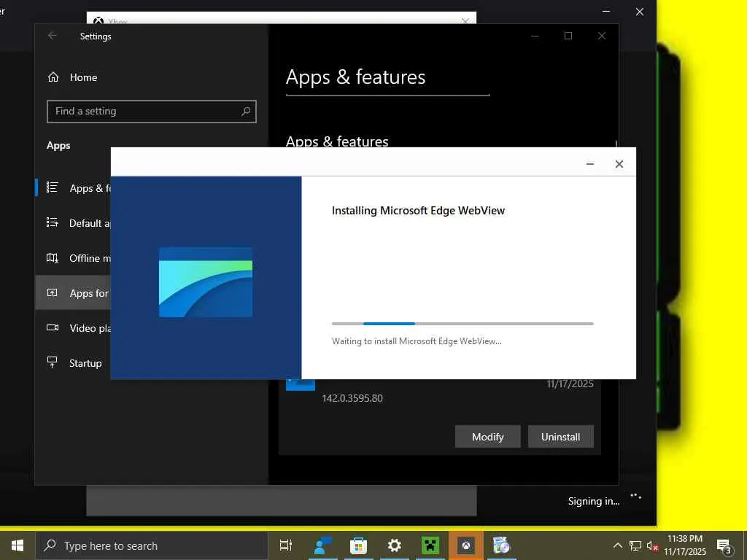Switch to the Xbox app in taskbar

466,545
